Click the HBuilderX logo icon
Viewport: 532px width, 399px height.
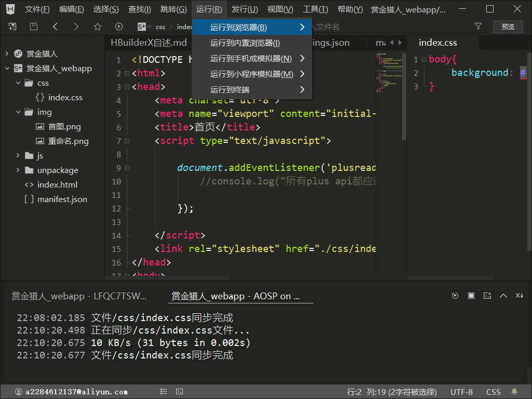pyautogui.click(x=10, y=9)
